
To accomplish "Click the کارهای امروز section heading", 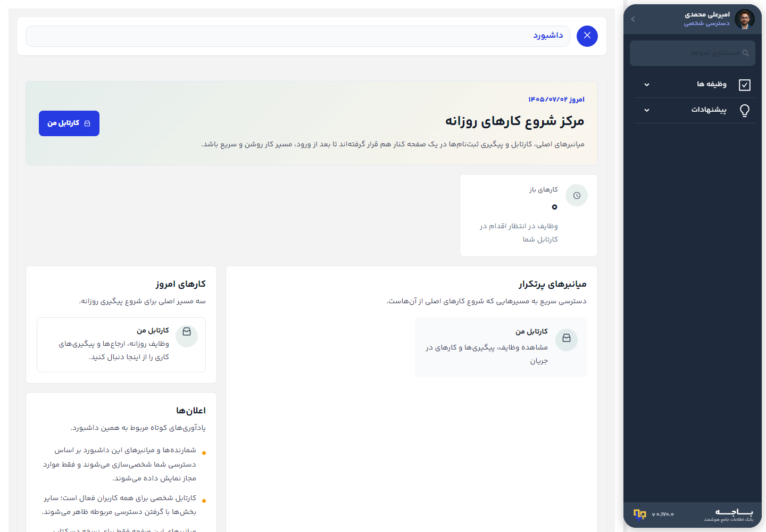I will (x=181, y=284).
